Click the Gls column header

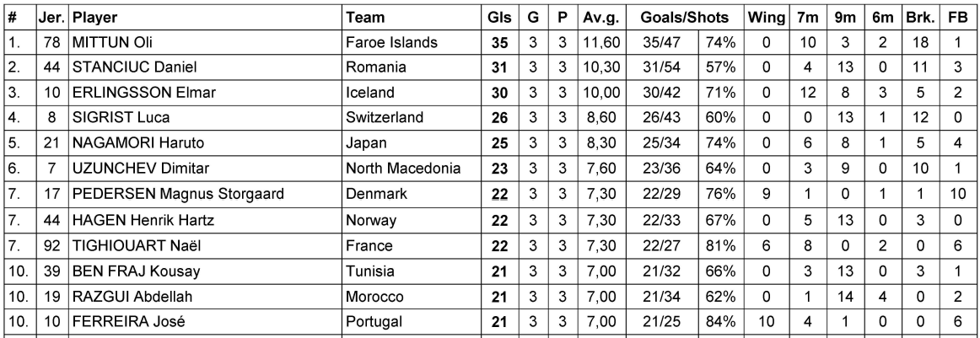[x=499, y=18]
